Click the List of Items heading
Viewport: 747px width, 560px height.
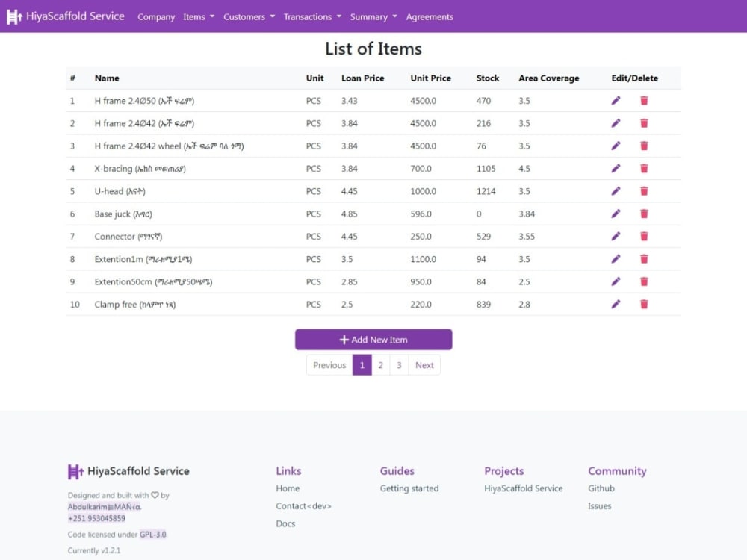[x=373, y=49]
